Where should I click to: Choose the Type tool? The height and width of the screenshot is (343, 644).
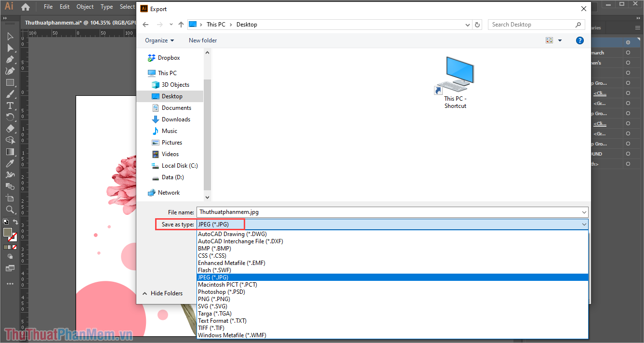pos(10,106)
